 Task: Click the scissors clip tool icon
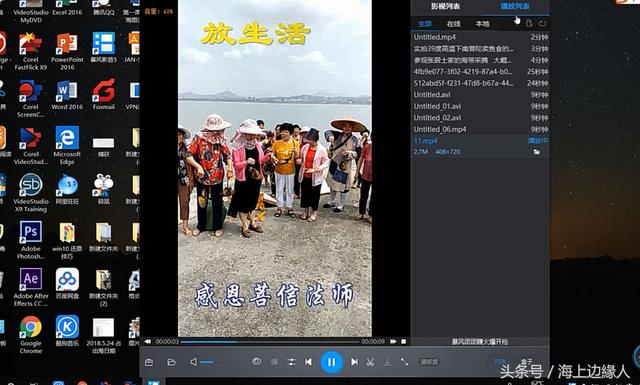(x=370, y=362)
